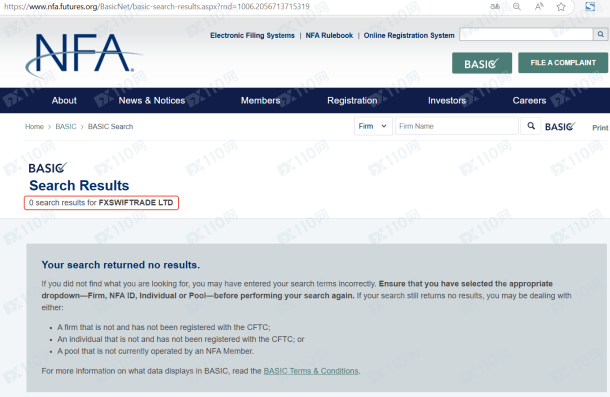Viewport: 610px width, 397px height.
Task: Open the BASIC Terms & Conditions link
Action: pyautogui.click(x=311, y=371)
